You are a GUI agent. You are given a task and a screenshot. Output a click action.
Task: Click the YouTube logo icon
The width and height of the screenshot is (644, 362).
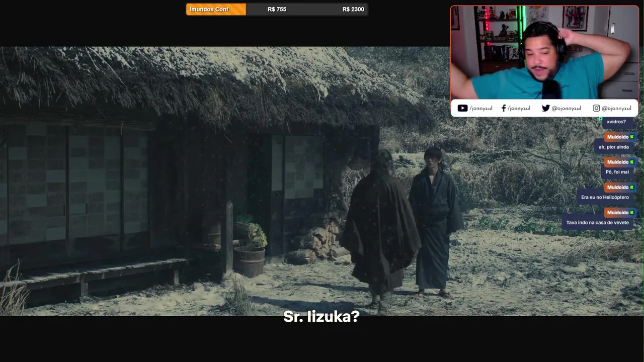(x=462, y=108)
